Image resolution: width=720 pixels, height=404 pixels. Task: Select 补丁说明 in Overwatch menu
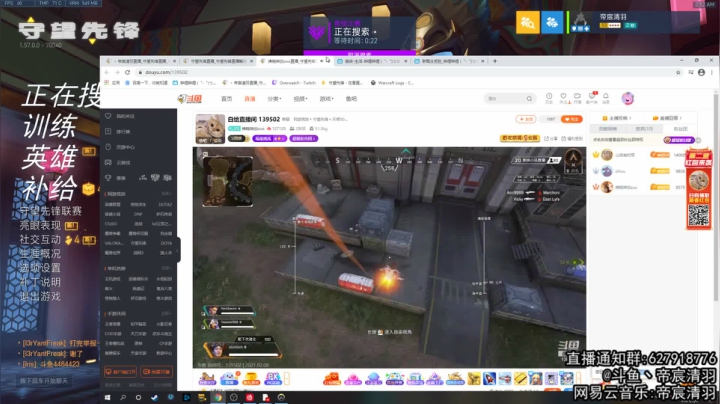[40, 282]
